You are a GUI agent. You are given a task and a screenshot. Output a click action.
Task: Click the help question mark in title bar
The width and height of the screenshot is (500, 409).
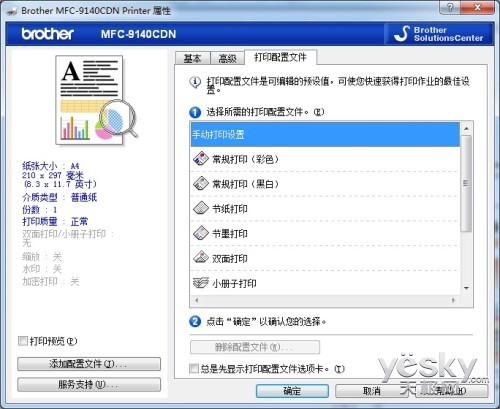[x=450, y=7]
